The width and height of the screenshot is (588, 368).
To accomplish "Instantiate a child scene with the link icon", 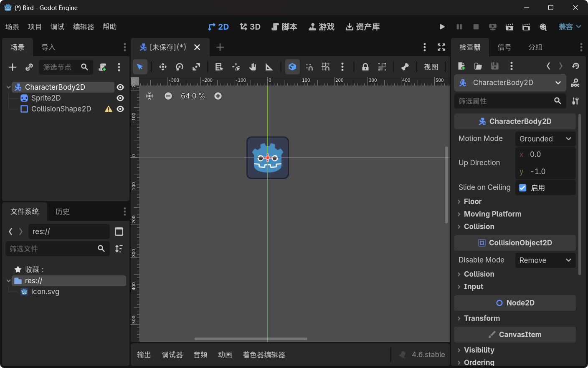I will point(29,67).
